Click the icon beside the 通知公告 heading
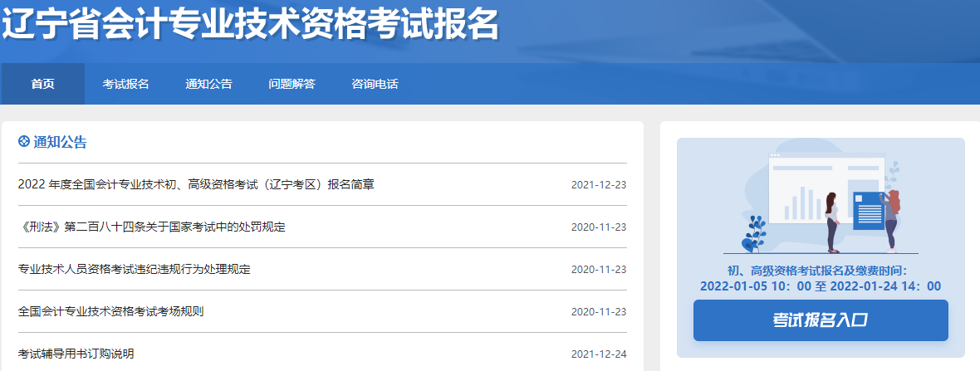The image size is (980, 371). coord(24,142)
